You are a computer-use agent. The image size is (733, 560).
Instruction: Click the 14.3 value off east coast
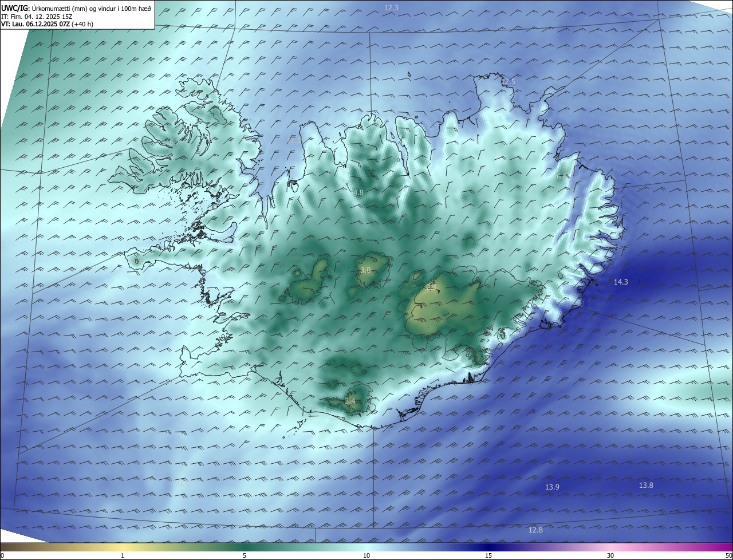coord(621,282)
